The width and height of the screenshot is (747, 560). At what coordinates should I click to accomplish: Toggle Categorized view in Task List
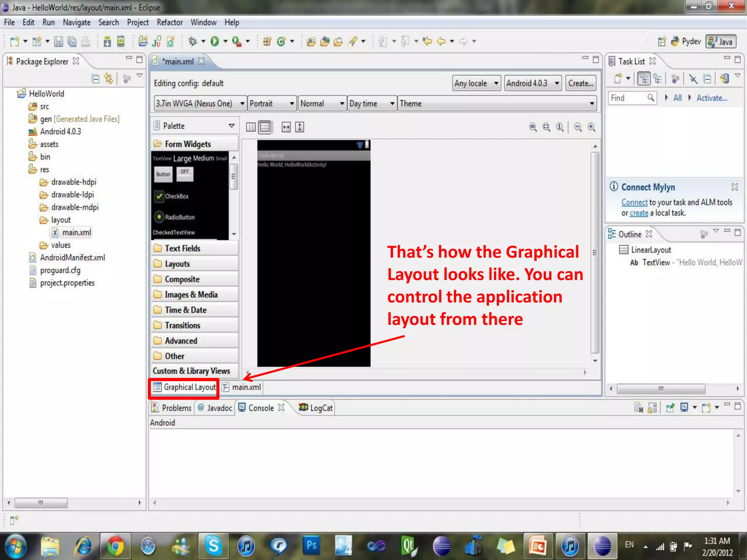pyautogui.click(x=644, y=78)
